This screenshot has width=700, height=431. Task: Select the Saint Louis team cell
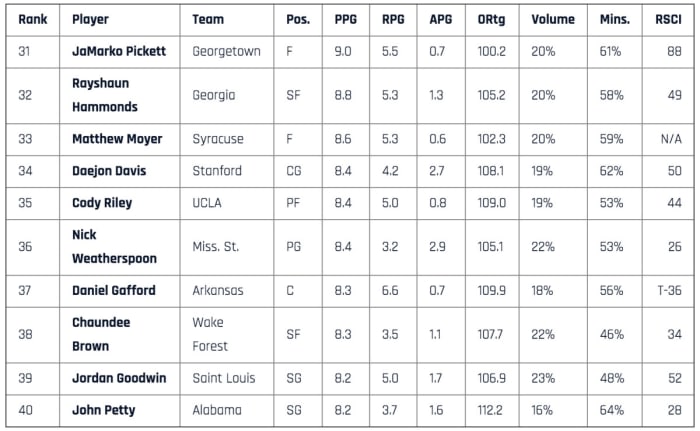(225, 379)
